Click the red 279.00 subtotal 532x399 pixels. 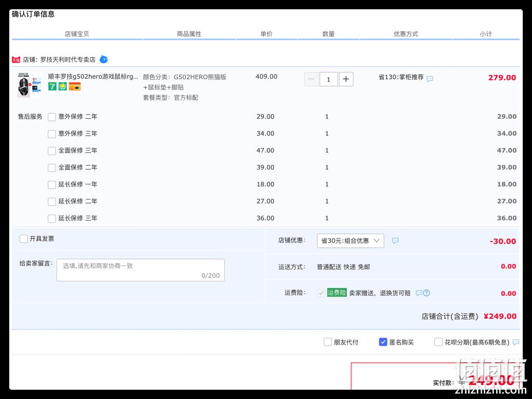pos(502,78)
